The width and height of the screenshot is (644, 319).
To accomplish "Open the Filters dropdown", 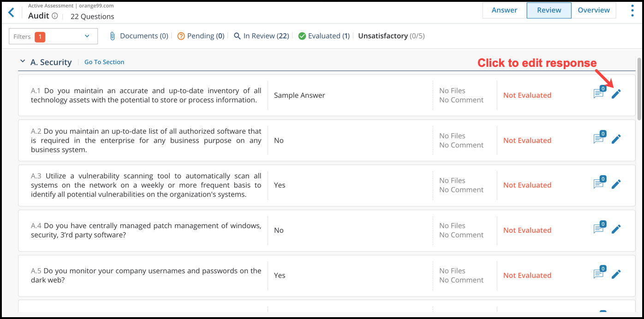I will tap(54, 36).
